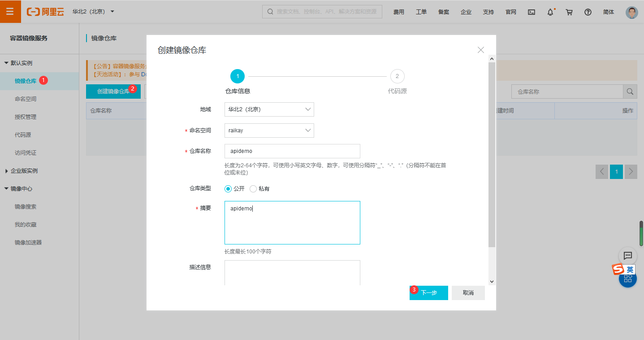This screenshot has height=340, width=644.
Task: Open the 命名空间 namespace dropdown
Action: (269, 131)
